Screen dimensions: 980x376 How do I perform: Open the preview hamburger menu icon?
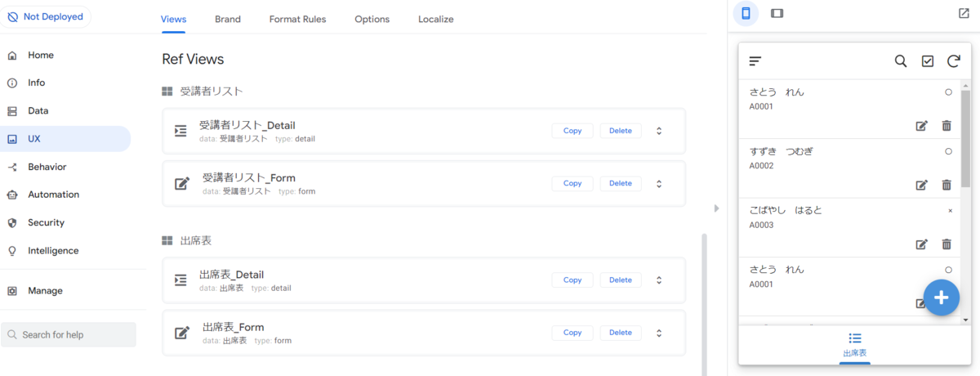755,61
